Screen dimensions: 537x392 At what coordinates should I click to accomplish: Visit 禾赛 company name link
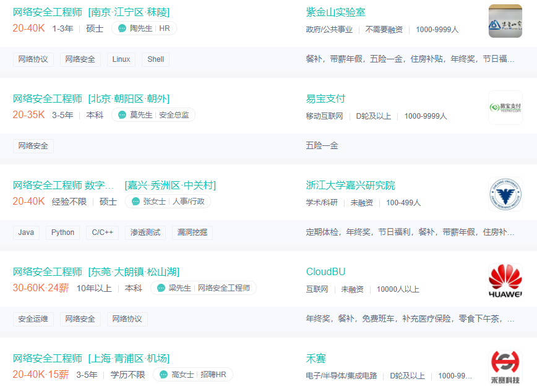click(x=316, y=359)
